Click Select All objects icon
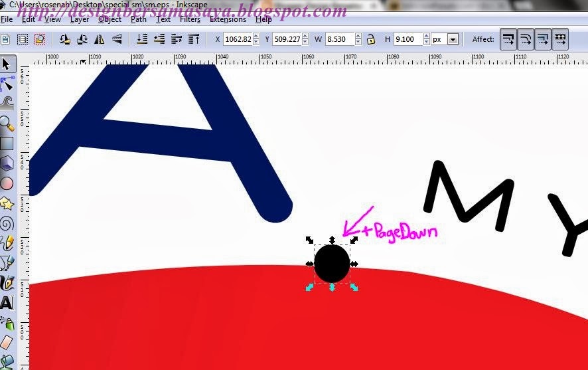Screen dimensions: 588x370 click(x=5, y=39)
